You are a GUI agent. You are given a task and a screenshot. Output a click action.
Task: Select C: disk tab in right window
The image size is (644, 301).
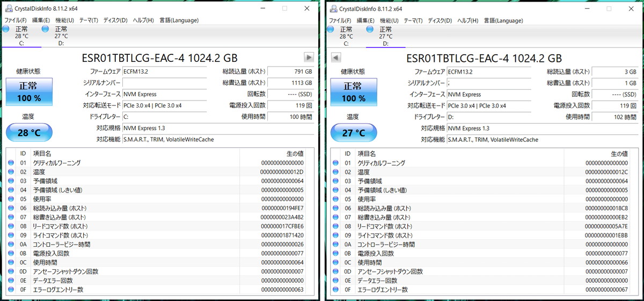click(346, 36)
